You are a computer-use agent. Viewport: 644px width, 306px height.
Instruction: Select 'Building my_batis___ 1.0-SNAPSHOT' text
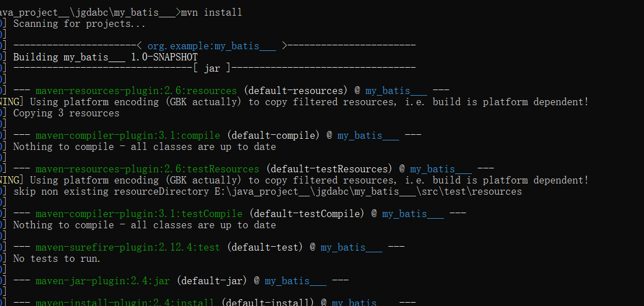tap(105, 57)
